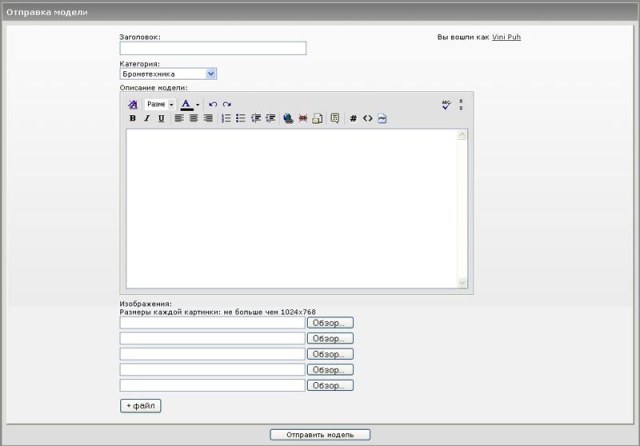Apply the text color swatch 'A'

[x=186, y=104]
